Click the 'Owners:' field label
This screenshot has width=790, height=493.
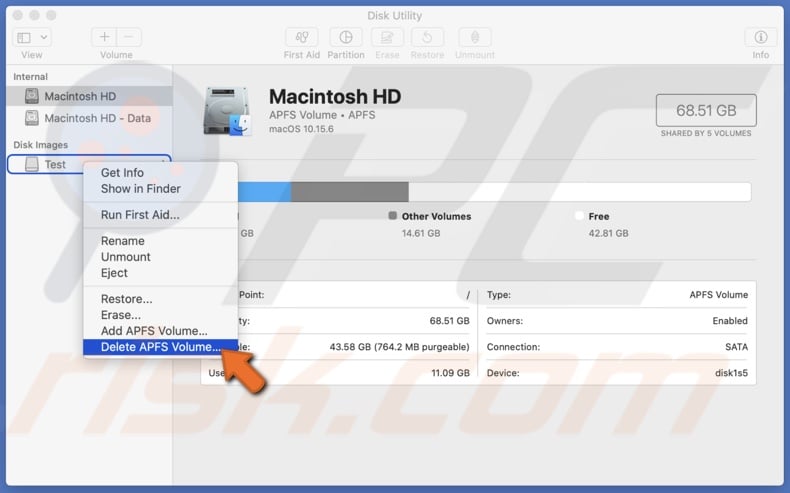(x=504, y=321)
